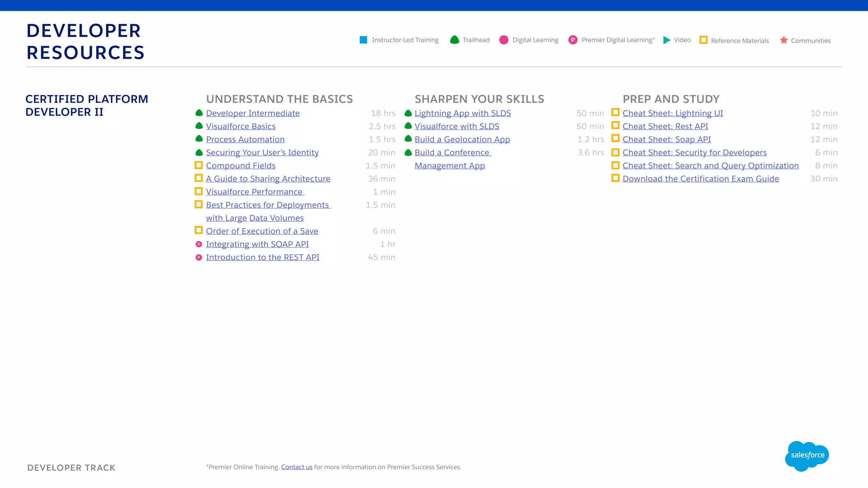Click reference icon beside Cheat Sheet: Soap API
The height and width of the screenshot is (488, 868).
point(615,139)
